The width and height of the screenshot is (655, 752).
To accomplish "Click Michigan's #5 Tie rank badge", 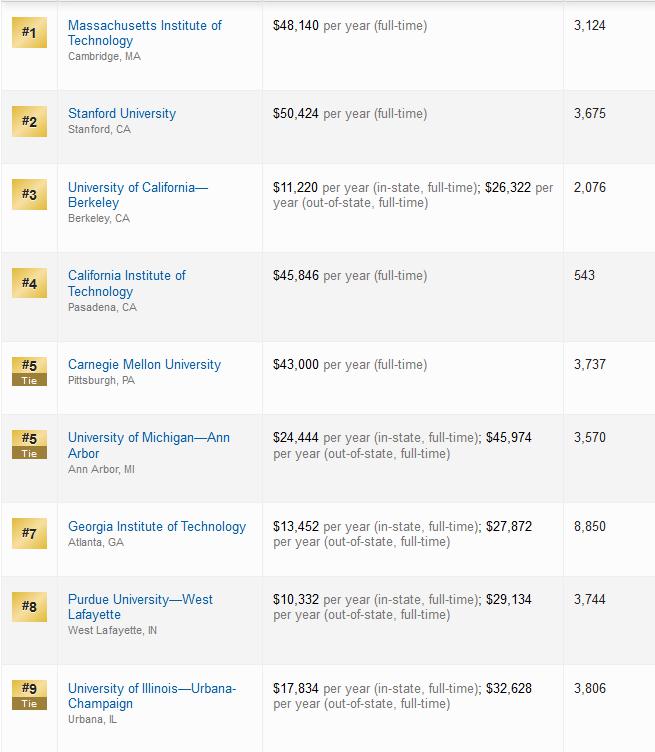I will click(x=29, y=445).
